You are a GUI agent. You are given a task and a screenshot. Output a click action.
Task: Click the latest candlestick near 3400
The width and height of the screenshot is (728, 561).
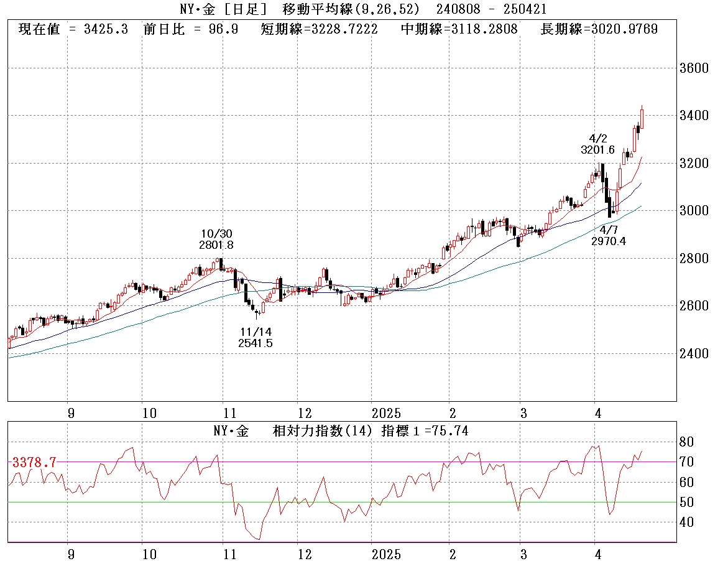[x=642, y=118]
